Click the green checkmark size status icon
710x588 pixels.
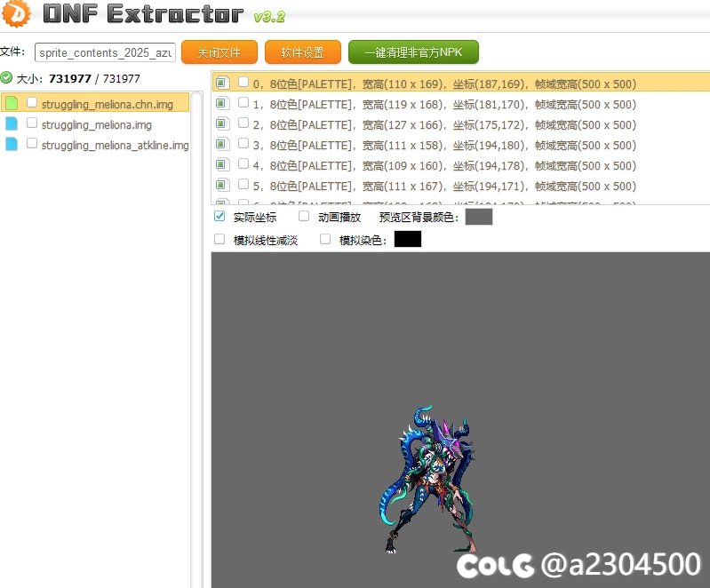click(6, 78)
